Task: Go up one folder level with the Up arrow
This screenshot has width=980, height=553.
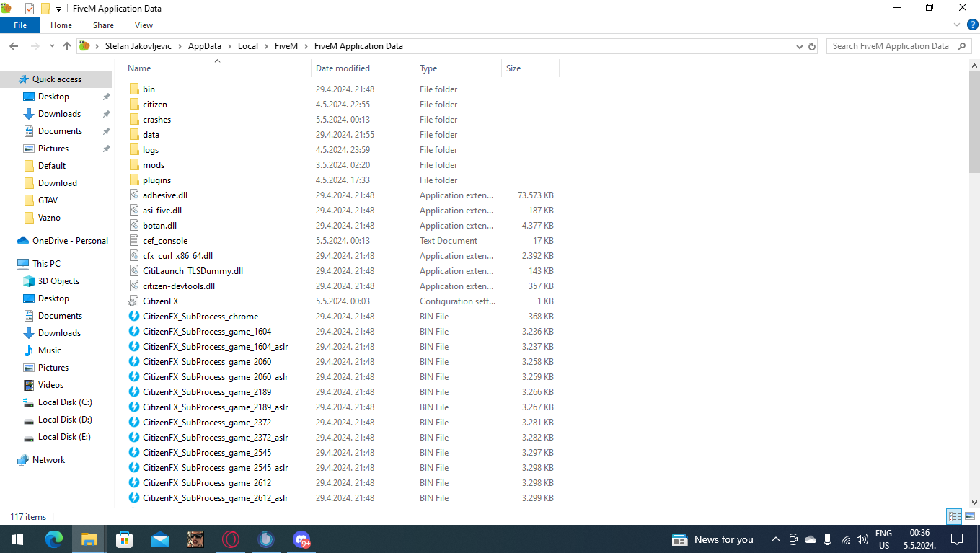Action: [67, 46]
